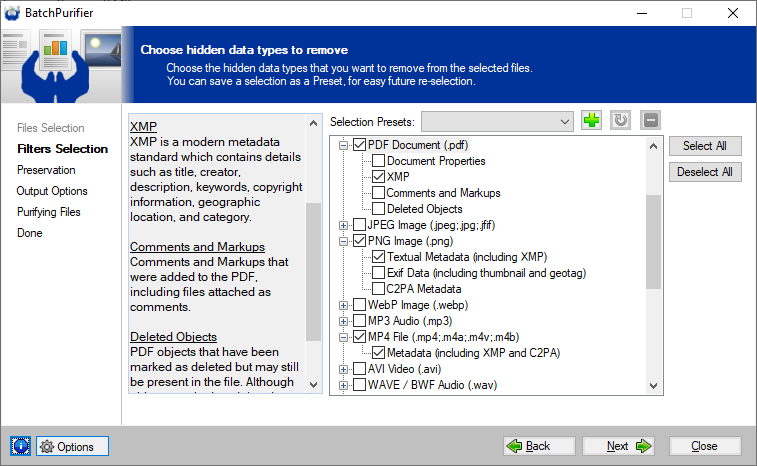Enable the Document Properties checkbox

pyautogui.click(x=379, y=161)
